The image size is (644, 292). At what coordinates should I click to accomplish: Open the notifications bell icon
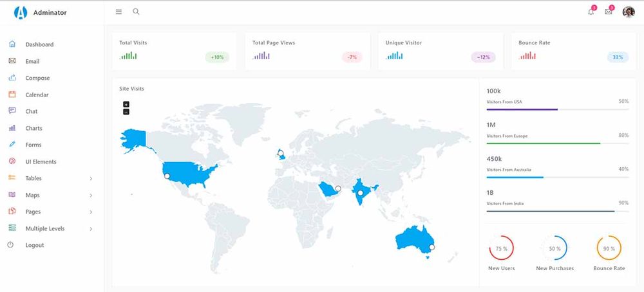(x=591, y=12)
